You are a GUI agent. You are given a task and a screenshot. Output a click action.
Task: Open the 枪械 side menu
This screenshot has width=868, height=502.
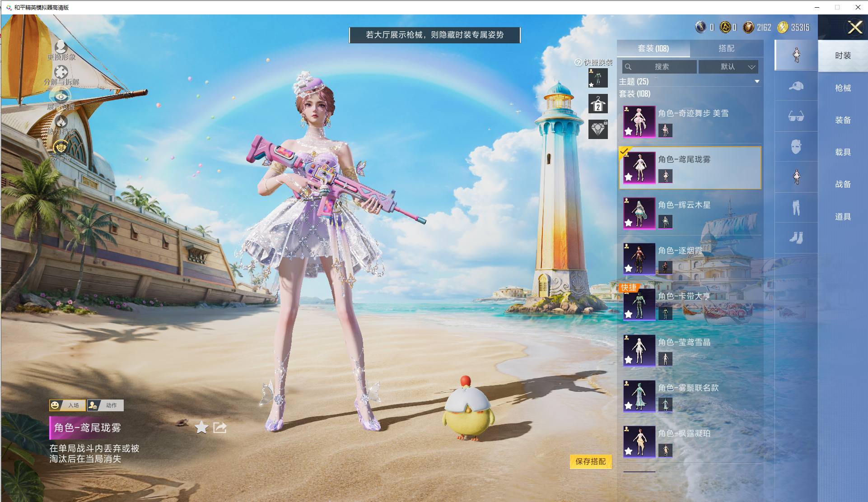point(843,88)
